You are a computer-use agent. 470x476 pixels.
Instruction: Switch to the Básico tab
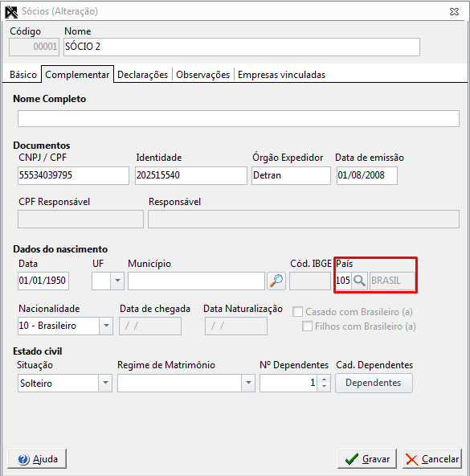point(23,74)
